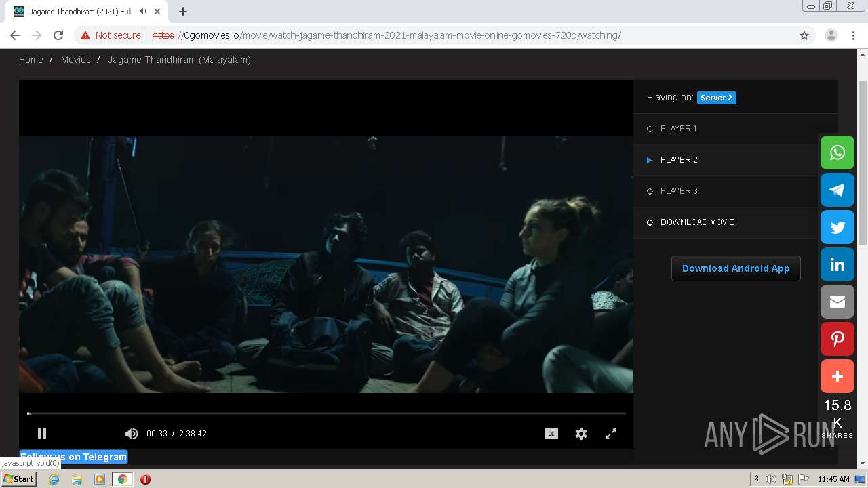Screen dimensions: 868x488
Task: Click Follow us on Telegram link
Action: [74, 457]
